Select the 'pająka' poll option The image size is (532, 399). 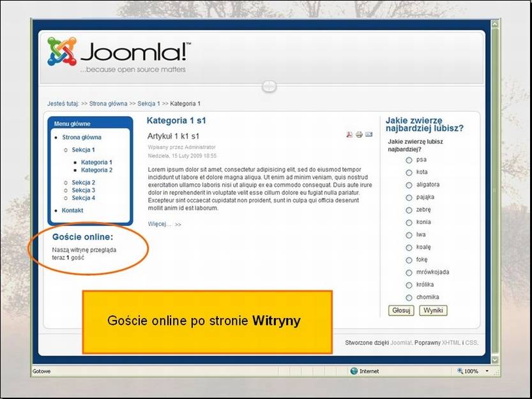409,198
